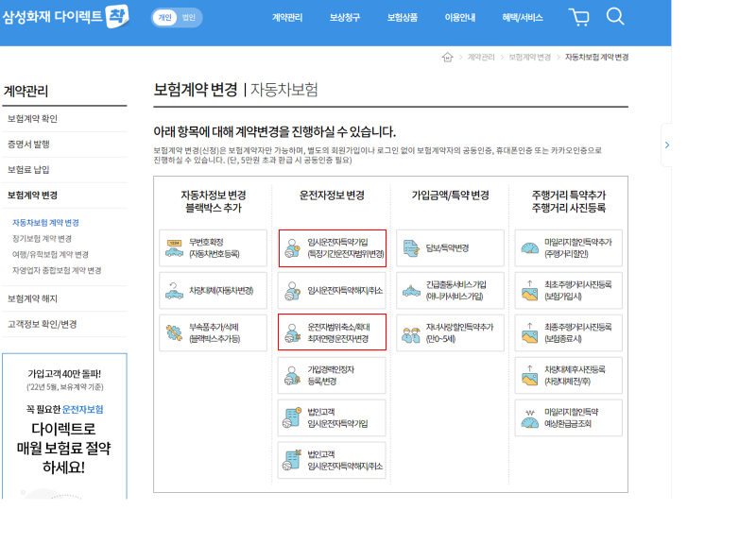Open the 보험상품 top menu
The width and height of the screenshot is (756, 544).
point(403,17)
